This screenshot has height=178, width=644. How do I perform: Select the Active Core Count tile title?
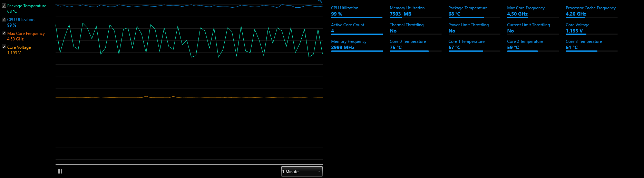(348, 25)
